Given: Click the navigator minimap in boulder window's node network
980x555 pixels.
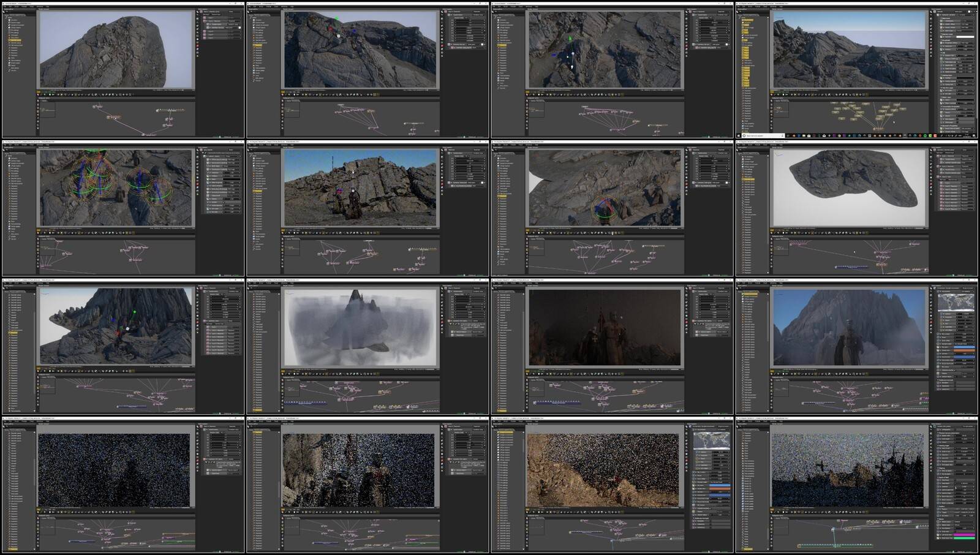Looking at the screenshot, I should tap(47, 110).
